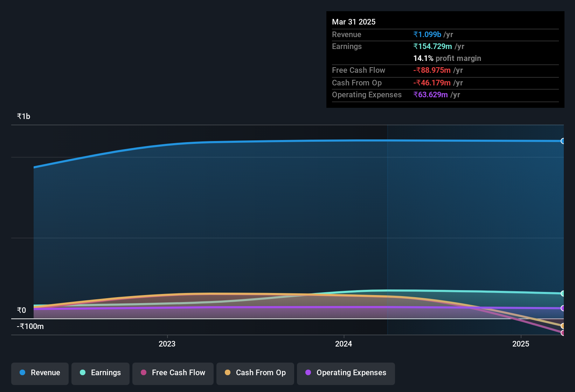575x392 pixels.
Task: Click the Free Cash Flow end data point
Action: (x=563, y=333)
